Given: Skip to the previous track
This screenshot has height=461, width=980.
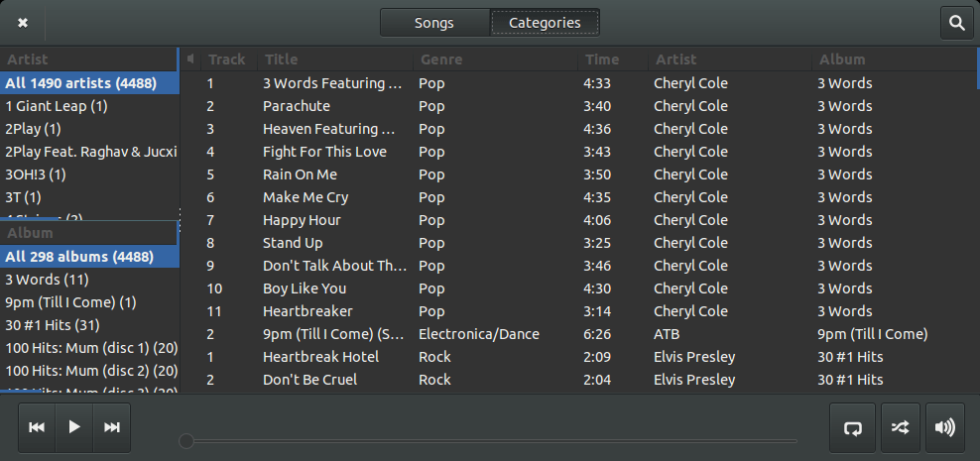Looking at the screenshot, I should pos(37,427).
